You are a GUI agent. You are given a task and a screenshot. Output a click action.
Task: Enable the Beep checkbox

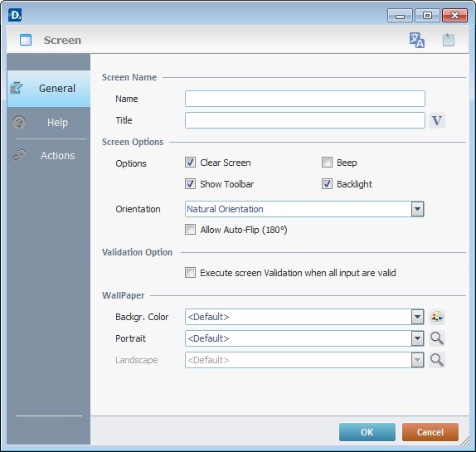click(327, 163)
